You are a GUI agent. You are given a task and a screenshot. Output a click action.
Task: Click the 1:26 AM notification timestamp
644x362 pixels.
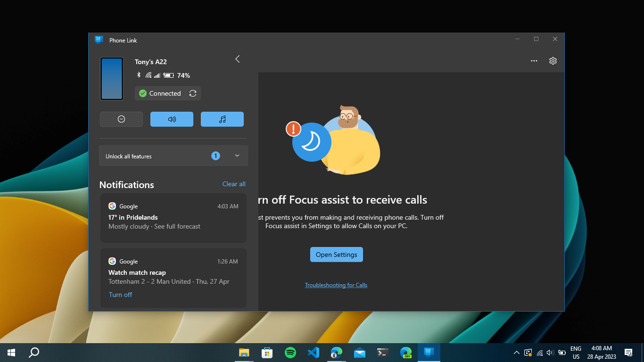tap(228, 262)
